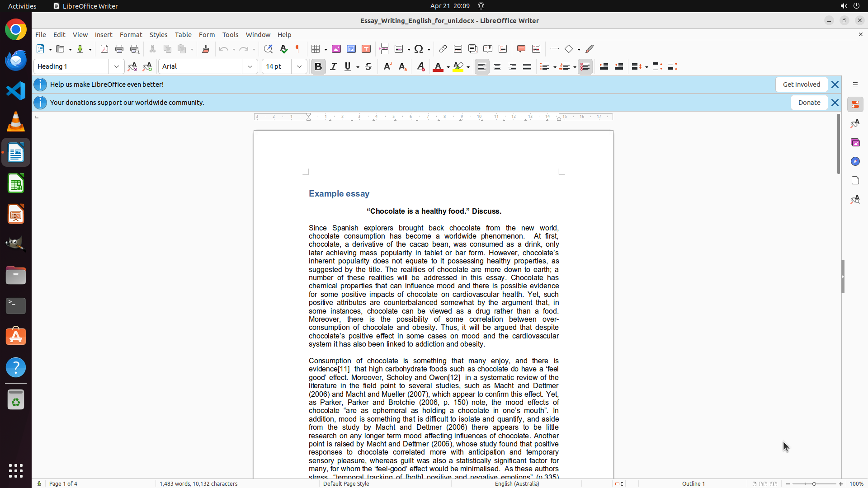Expand the paragraph style dropdown
This screenshot has height=488, width=868.
(x=117, y=66)
